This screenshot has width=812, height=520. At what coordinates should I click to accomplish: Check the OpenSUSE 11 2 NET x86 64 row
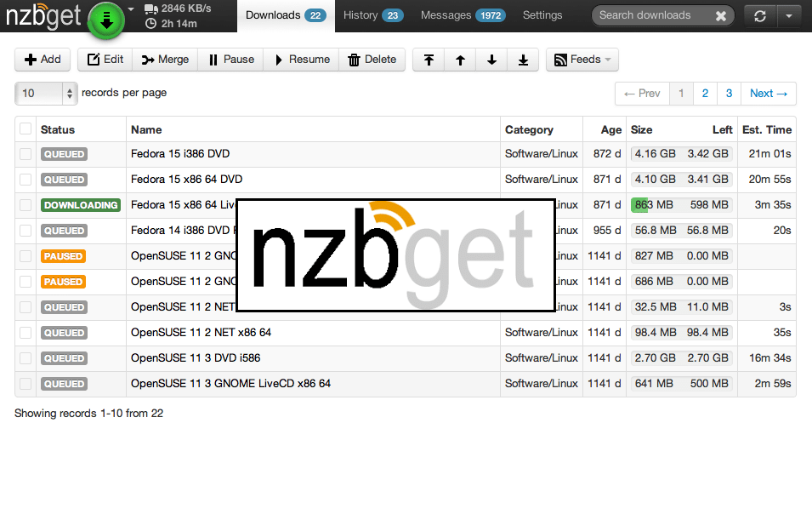tap(26, 333)
